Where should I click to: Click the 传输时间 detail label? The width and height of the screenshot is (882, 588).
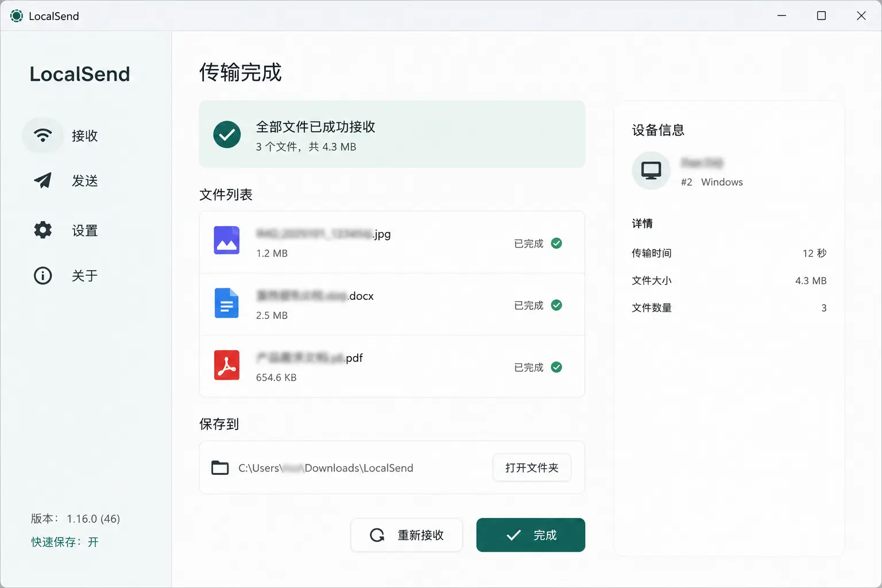652,253
